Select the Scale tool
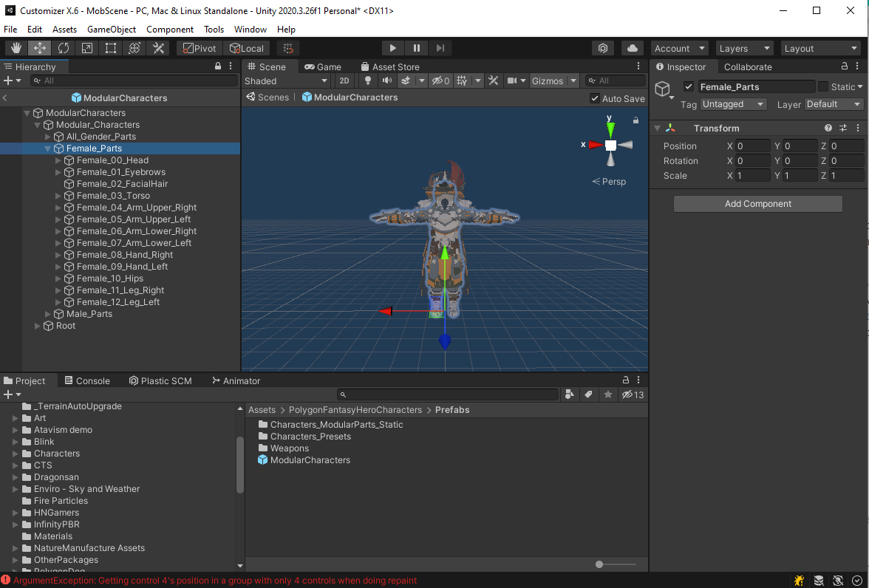The width and height of the screenshot is (869, 588). pyautogui.click(x=87, y=48)
